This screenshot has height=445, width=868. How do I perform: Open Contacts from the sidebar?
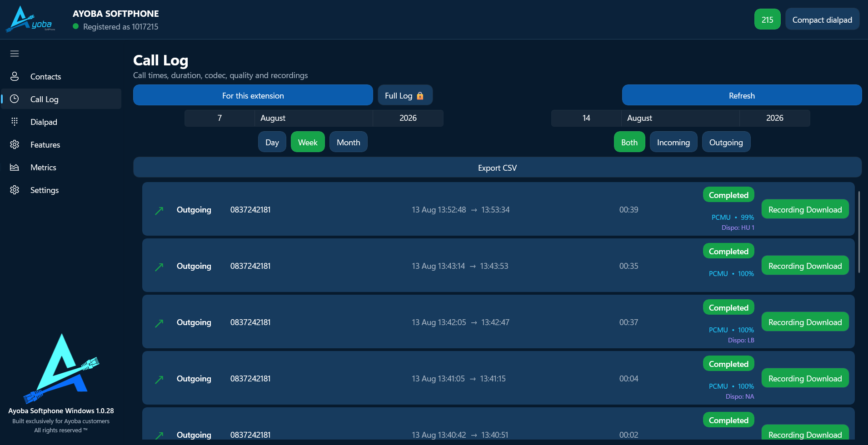coord(61,76)
